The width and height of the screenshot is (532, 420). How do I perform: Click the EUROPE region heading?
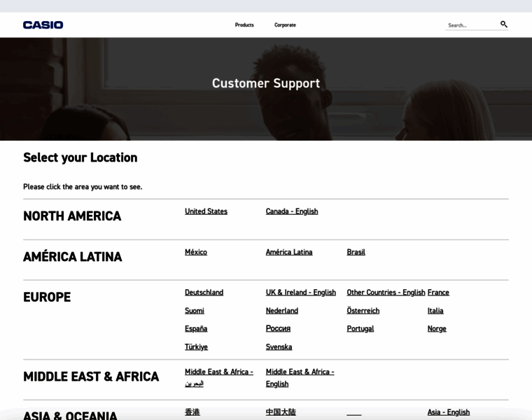(47, 297)
